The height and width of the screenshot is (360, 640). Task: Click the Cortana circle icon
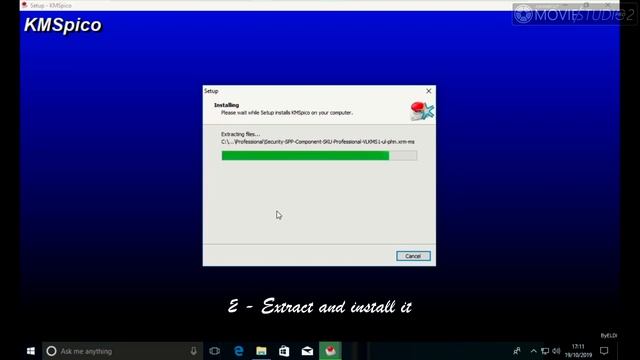point(51,351)
